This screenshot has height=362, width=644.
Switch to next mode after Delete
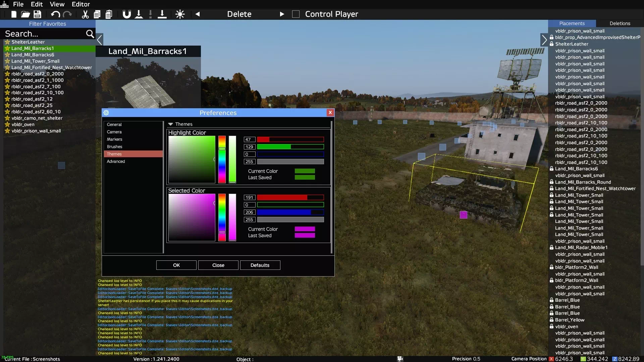coord(282,14)
